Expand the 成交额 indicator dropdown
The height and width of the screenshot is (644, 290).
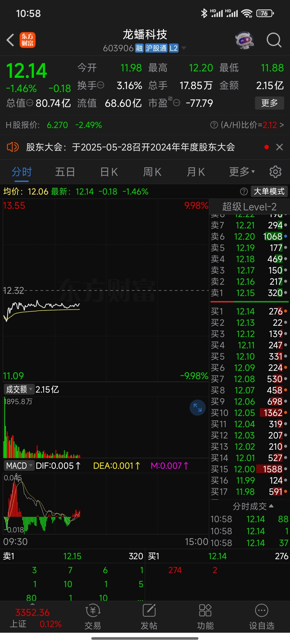[19, 389]
